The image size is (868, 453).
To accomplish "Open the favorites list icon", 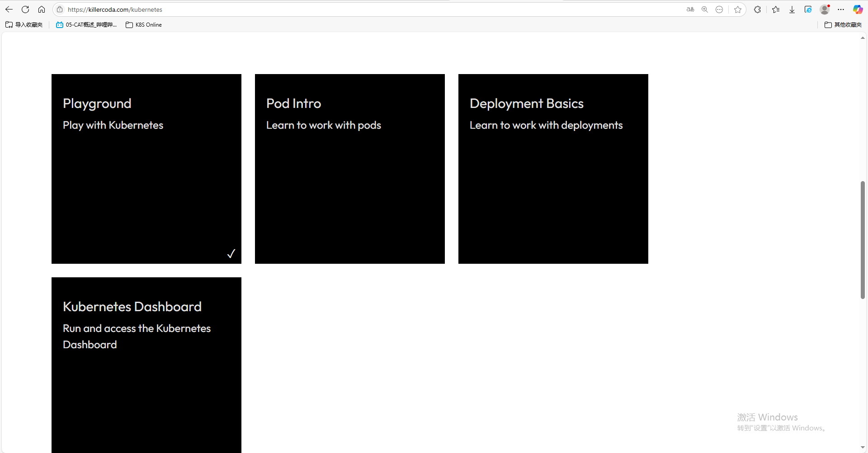I will pyautogui.click(x=776, y=9).
